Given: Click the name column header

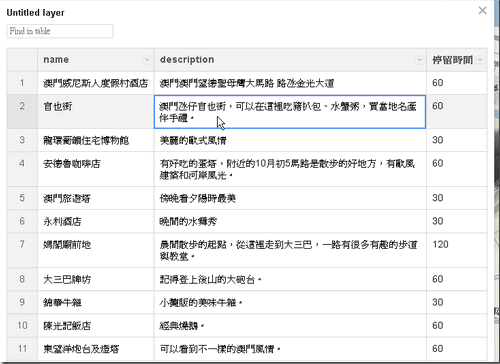Looking at the screenshot, I should (96, 60).
